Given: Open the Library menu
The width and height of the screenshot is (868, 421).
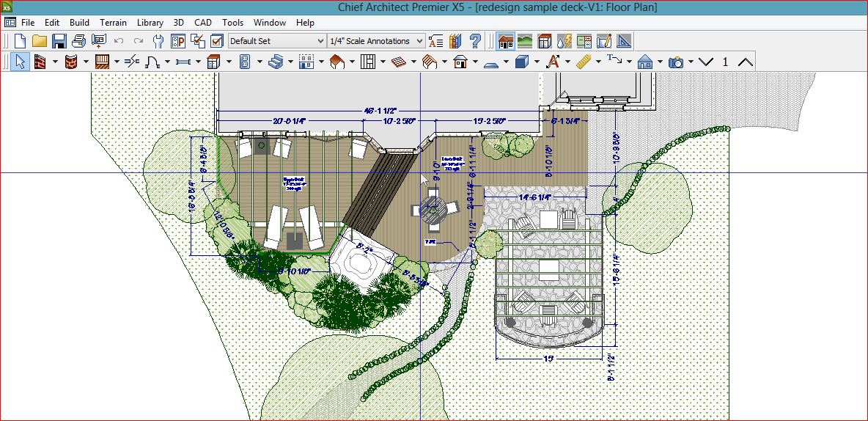Looking at the screenshot, I should point(150,23).
